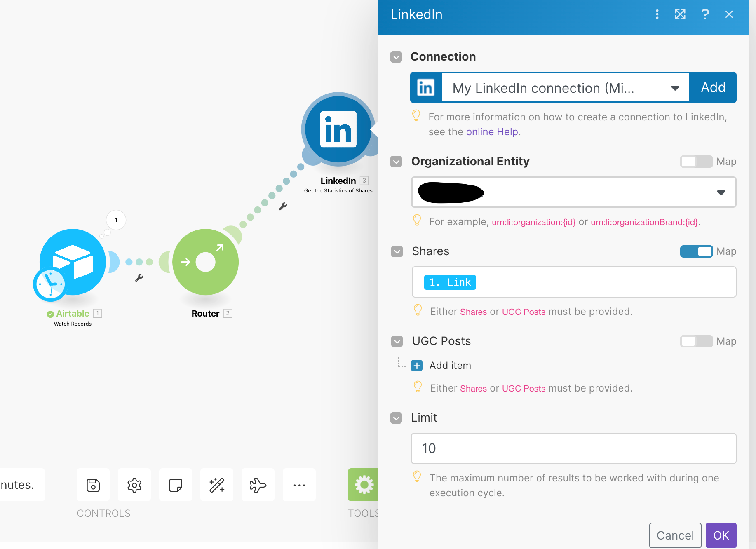Open the LinkedIn module on canvas
Screen dimensions: 756x549
click(338, 129)
